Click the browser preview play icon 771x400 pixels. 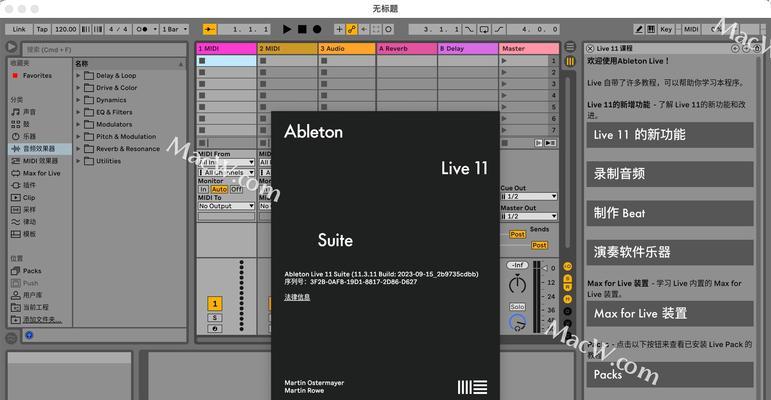click(x=11, y=47)
